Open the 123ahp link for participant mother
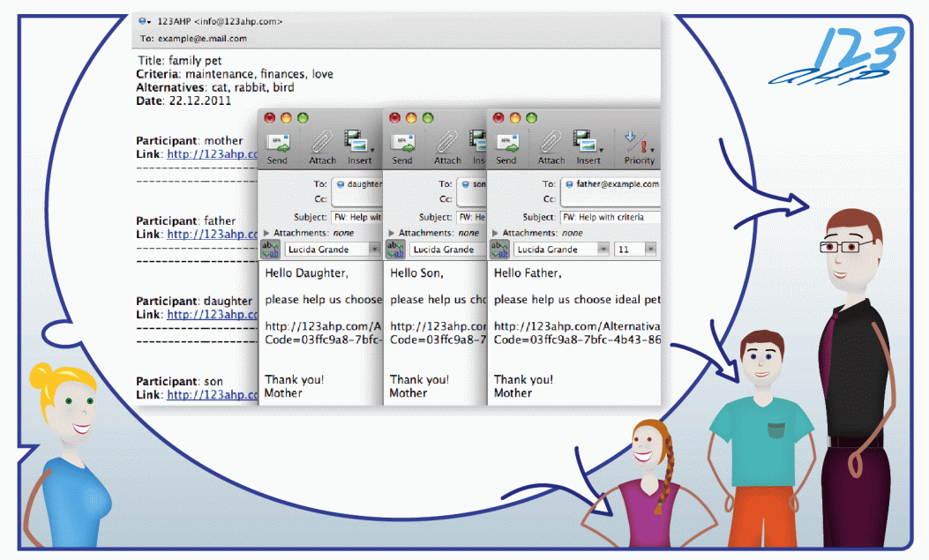The width and height of the screenshot is (929, 560). coord(212,154)
